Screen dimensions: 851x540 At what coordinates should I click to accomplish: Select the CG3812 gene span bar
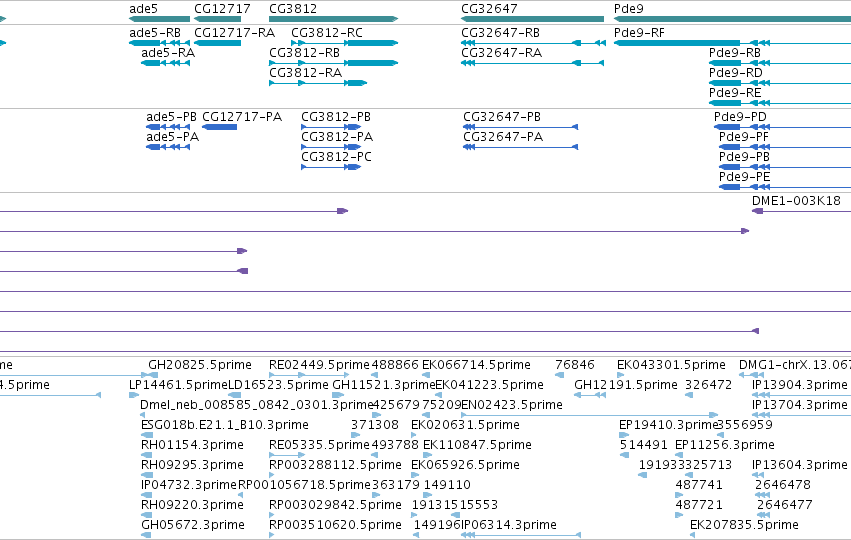334,19
